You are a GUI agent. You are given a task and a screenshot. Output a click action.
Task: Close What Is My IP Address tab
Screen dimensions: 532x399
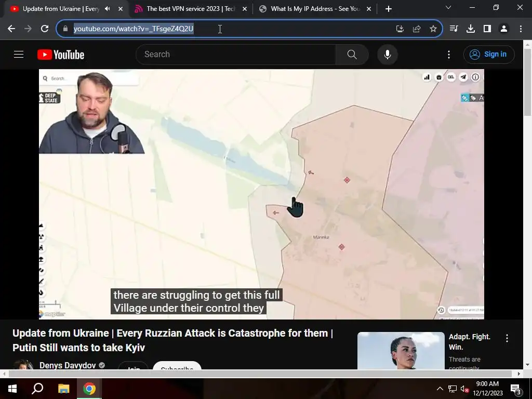[x=369, y=9]
